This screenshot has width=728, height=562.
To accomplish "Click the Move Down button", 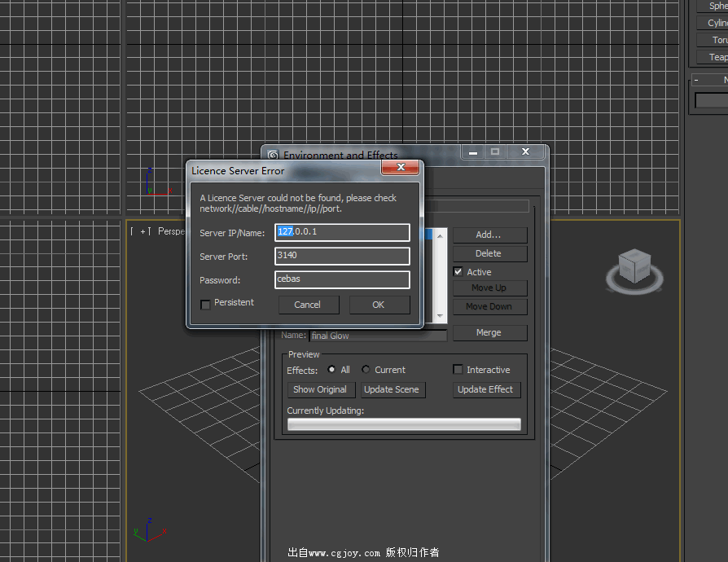I will pos(490,306).
